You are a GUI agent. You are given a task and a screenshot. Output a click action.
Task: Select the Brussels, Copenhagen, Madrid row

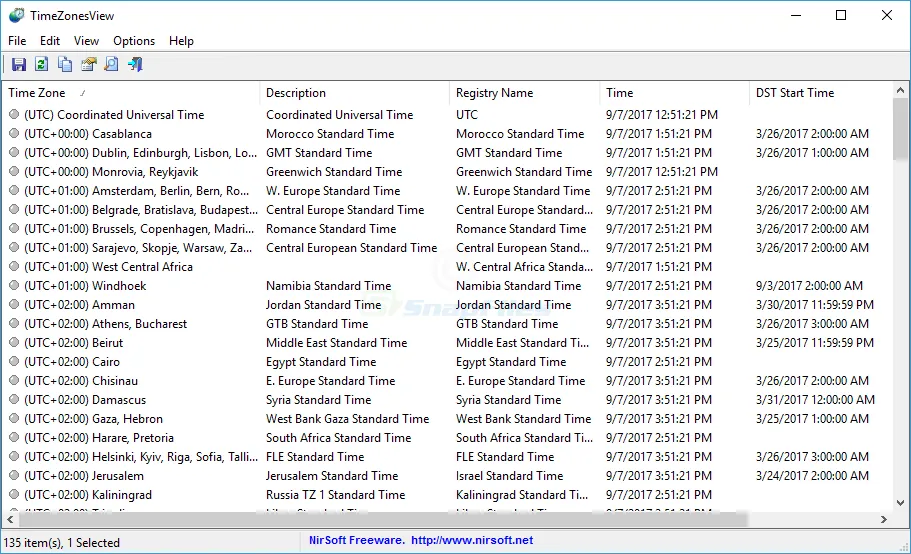point(447,229)
